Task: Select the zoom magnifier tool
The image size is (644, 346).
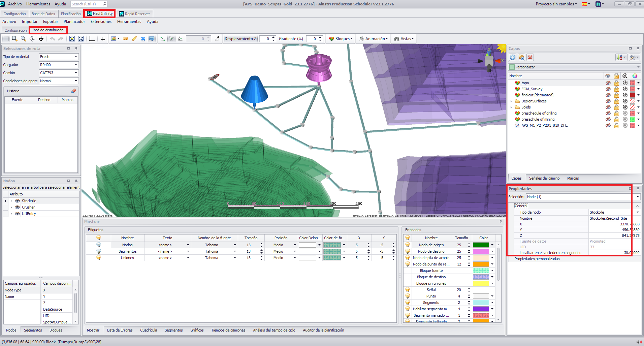Action: (23, 39)
